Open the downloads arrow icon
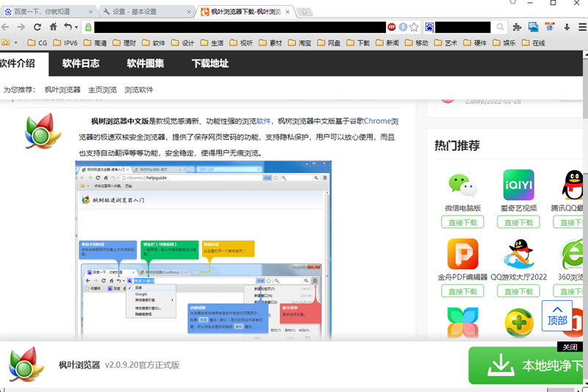588x392 pixels. [x=567, y=27]
